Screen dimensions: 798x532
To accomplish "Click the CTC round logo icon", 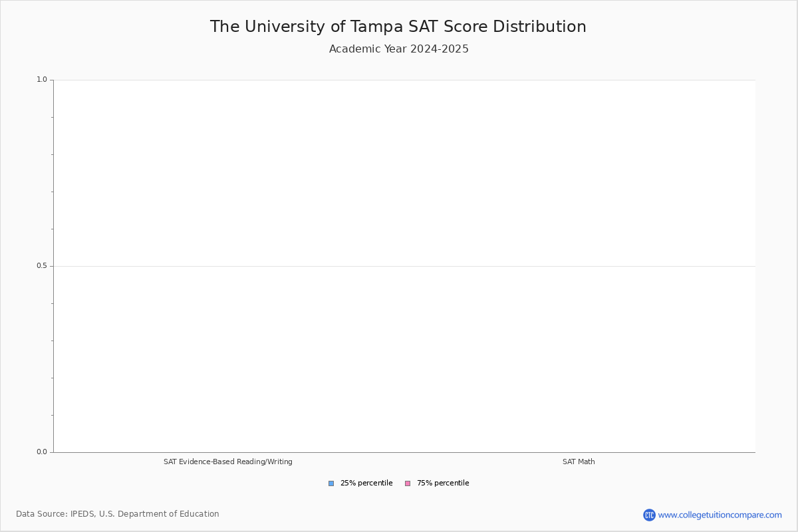I will [x=649, y=515].
